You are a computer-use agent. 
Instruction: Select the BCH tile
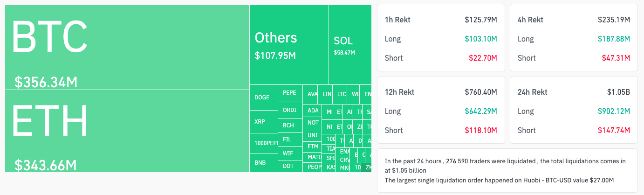pos(290,125)
